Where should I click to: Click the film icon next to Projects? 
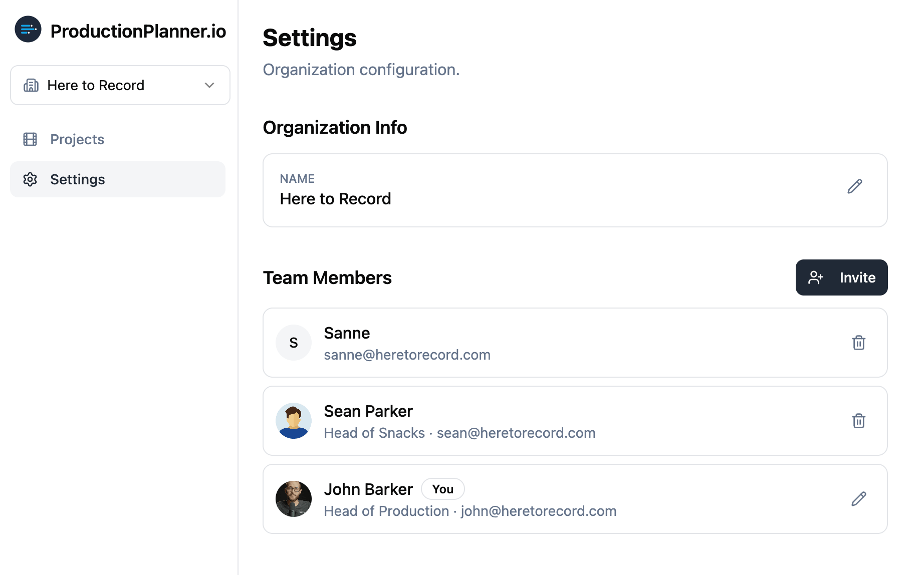click(x=31, y=139)
